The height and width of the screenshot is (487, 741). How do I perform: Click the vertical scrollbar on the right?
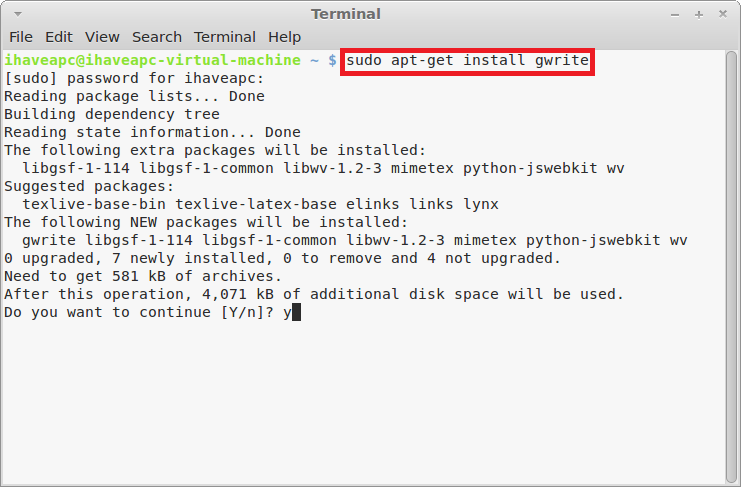732,267
